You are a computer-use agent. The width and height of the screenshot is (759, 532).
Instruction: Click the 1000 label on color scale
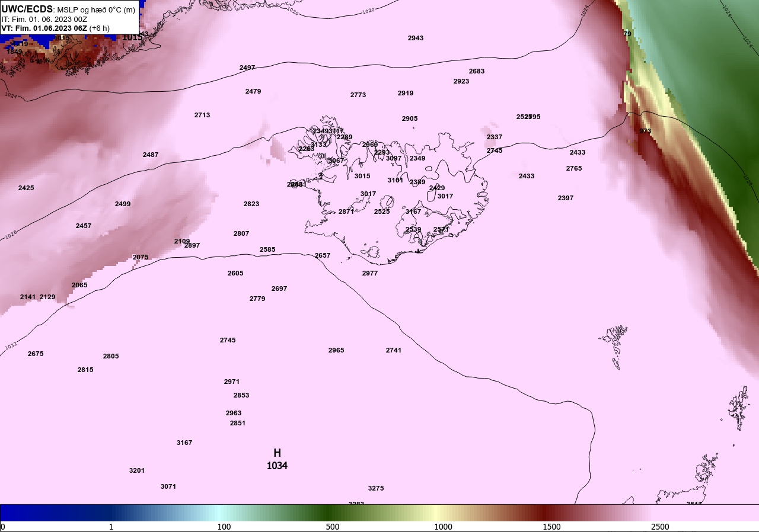pos(443,527)
